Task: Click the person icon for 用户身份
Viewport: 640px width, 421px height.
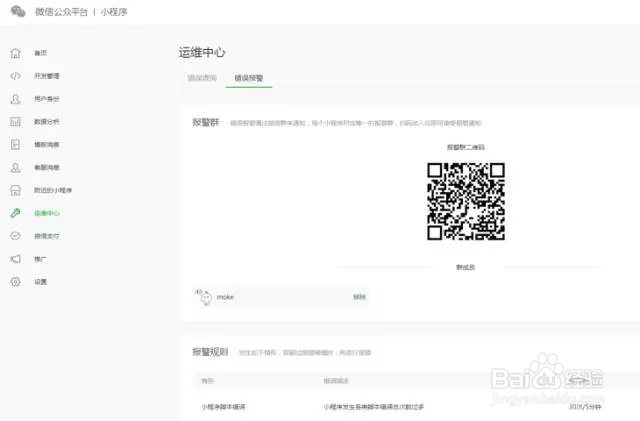Action: [x=16, y=99]
